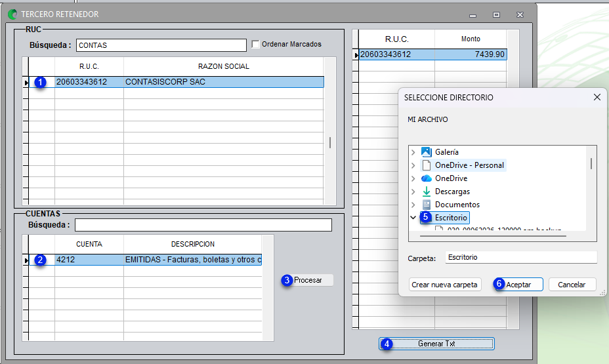The image size is (609, 364).
Task: Click the Monto value 7439.90
Action: pos(471,54)
